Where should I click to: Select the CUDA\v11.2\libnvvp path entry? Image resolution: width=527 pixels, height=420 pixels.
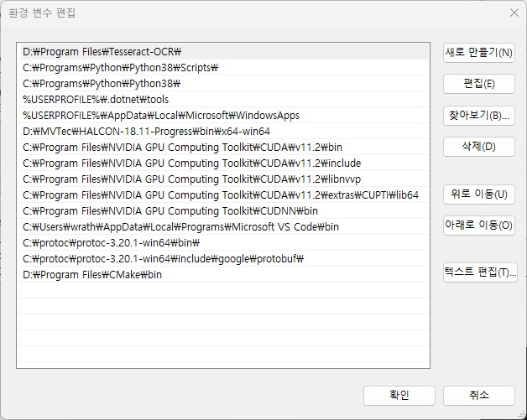[x=225, y=179]
